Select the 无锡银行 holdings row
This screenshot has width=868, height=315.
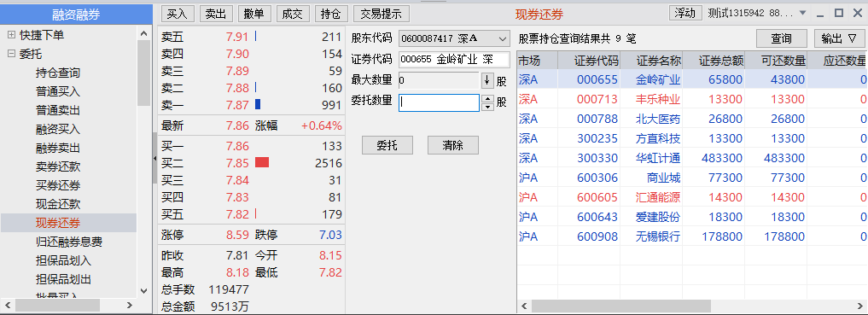[692, 236]
